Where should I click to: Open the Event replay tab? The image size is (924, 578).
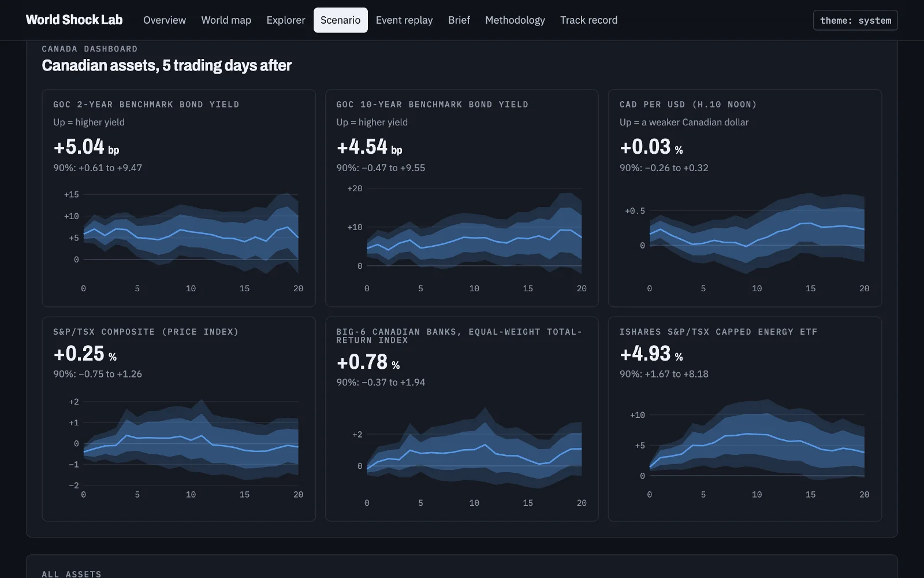click(404, 20)
